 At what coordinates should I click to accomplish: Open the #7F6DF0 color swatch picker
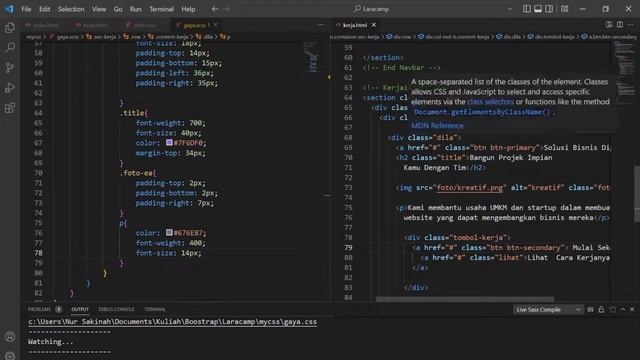169,142
